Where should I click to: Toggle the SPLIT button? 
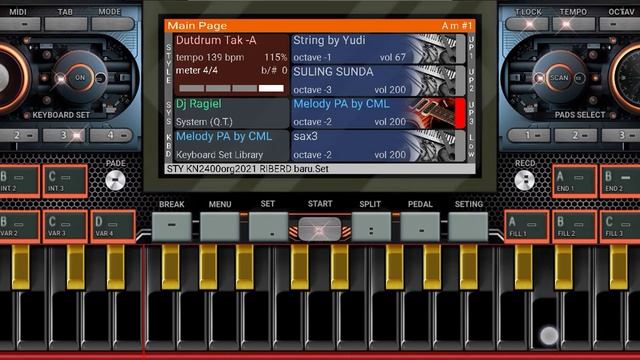point(371,227)
